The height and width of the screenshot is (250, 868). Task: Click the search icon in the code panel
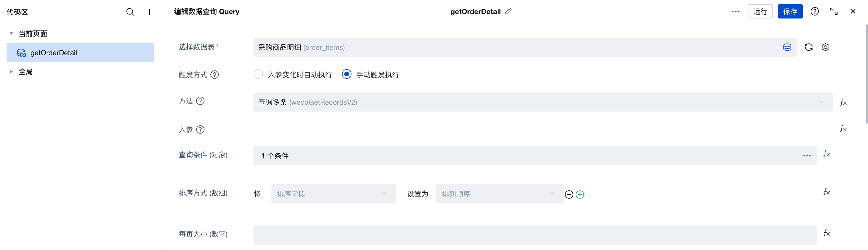[130, 12]
